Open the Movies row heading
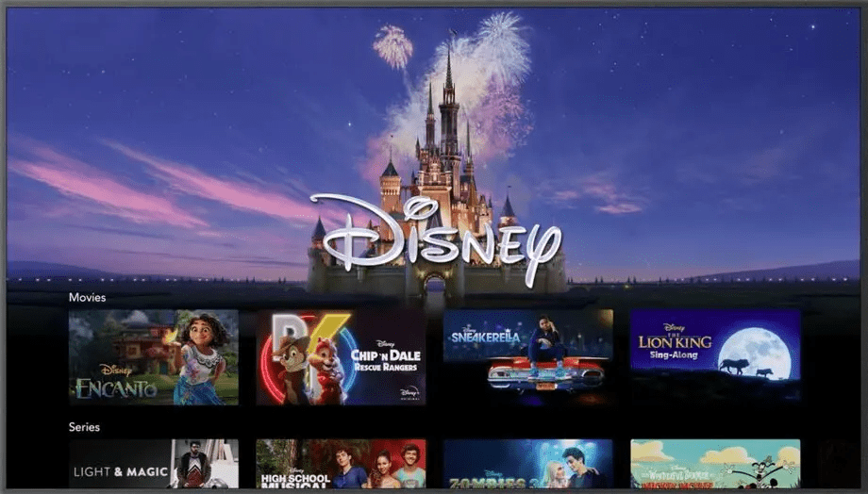 coord(87,297)
